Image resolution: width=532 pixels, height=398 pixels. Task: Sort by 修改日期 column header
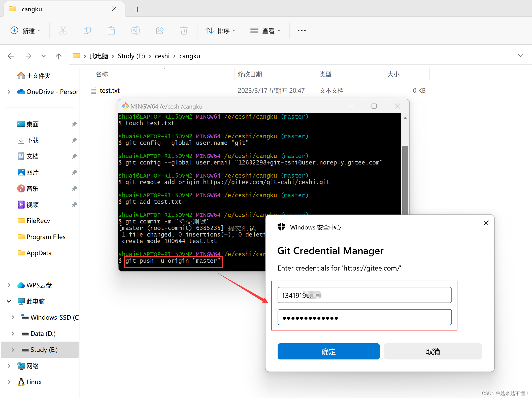tap(250, 74)
